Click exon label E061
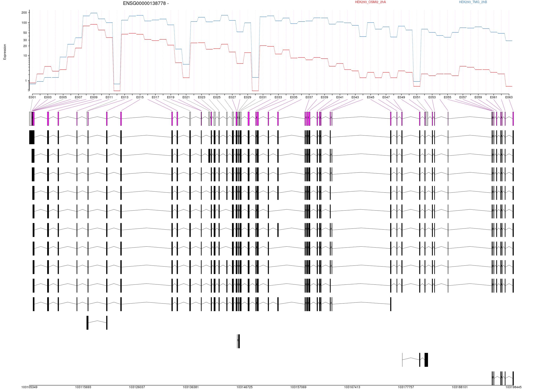The width and height of the screenshot is (538, 392). [494, 97]
